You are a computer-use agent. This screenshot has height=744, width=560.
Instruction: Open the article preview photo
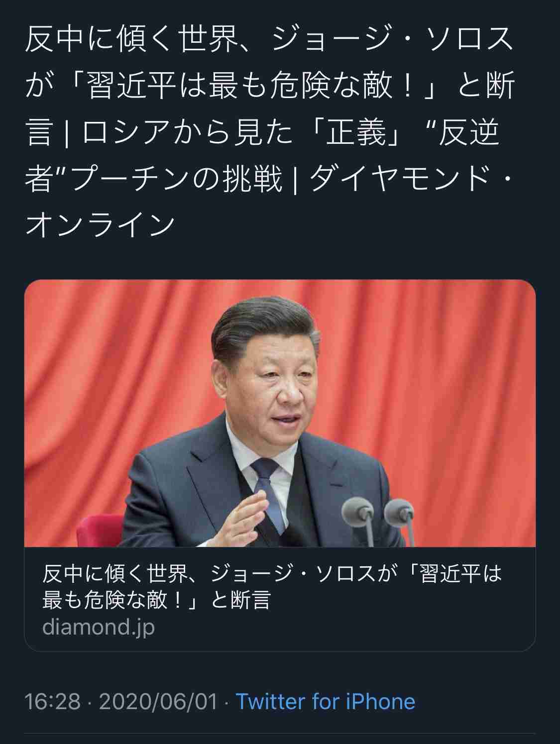click(x=280, y=414)
